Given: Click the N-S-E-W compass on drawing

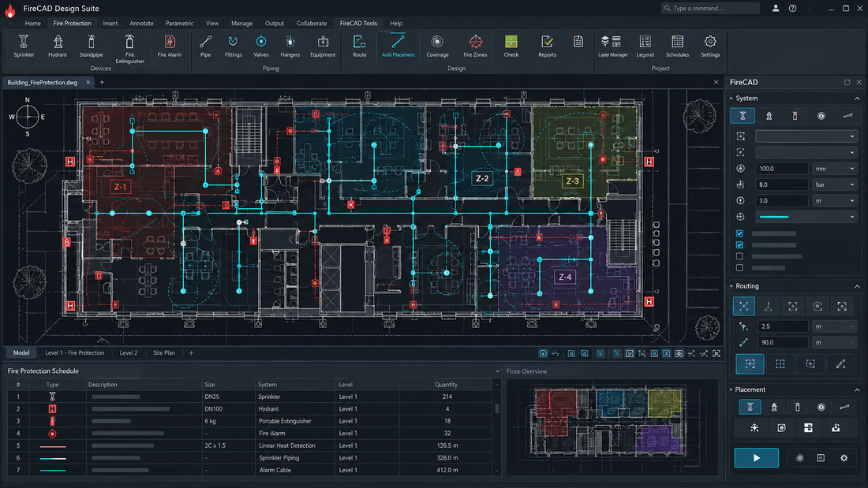Looking at the screenshot, I should point(27,117).
